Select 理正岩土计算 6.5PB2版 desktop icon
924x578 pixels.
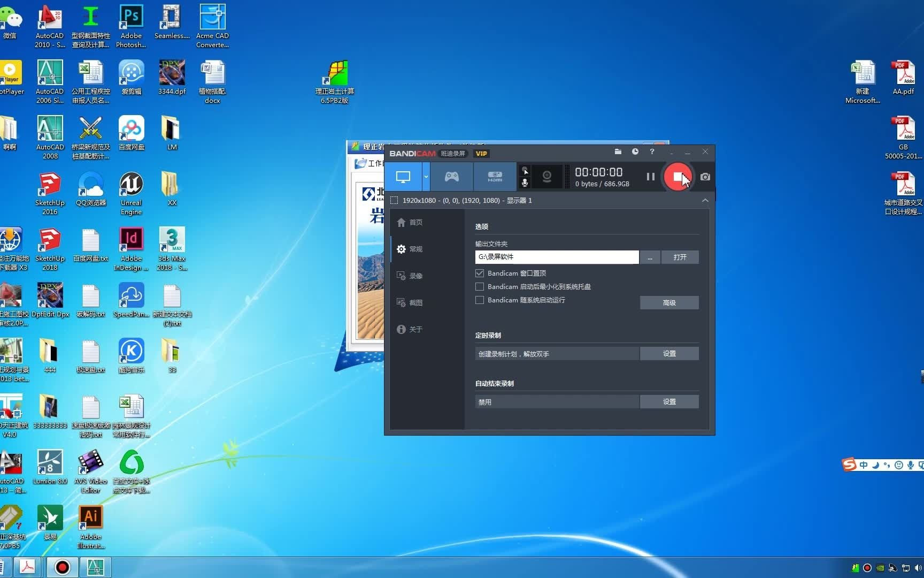click(x=335, y=82)
